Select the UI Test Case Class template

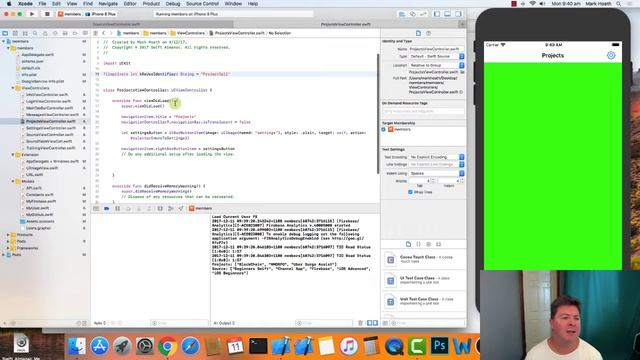click(x=424, y=280)
